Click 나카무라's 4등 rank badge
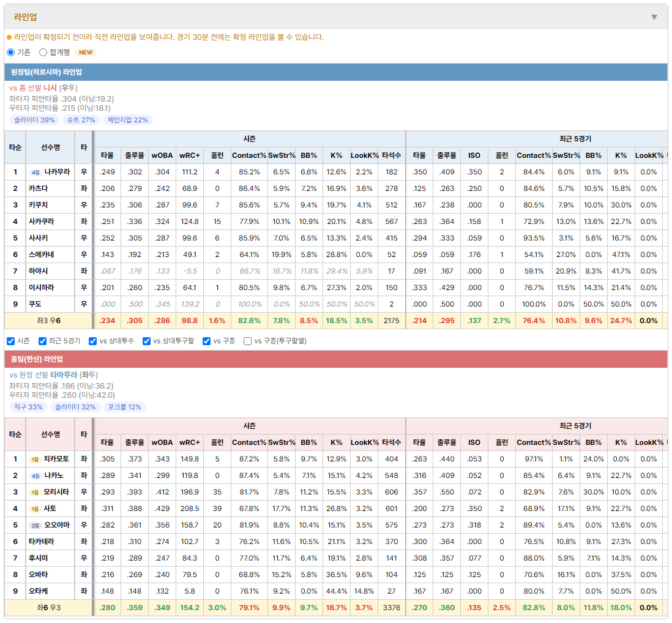672x623 pixels. [35, 172]
